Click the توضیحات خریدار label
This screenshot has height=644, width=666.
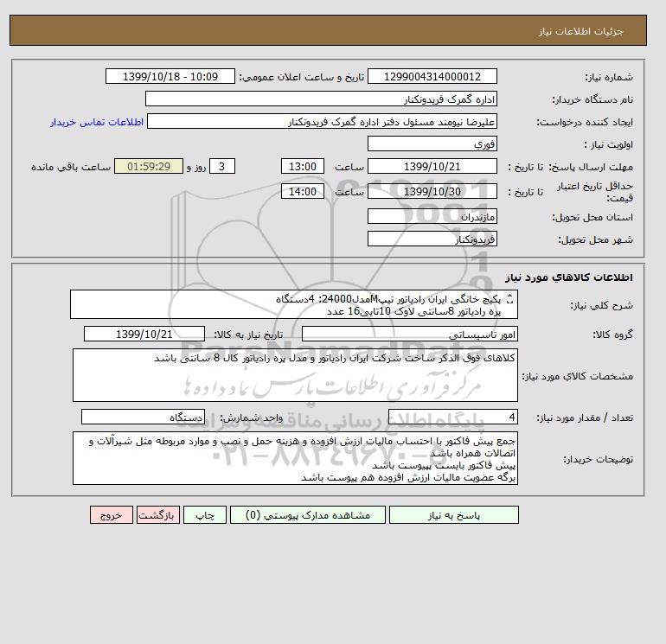(x=598, y=459)
